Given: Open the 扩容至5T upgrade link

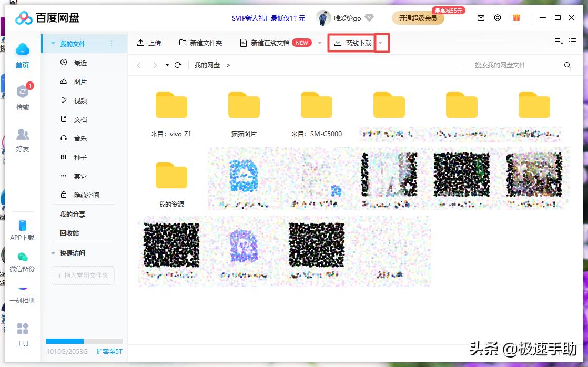Looking at the screenshot, I should point(109,352).
